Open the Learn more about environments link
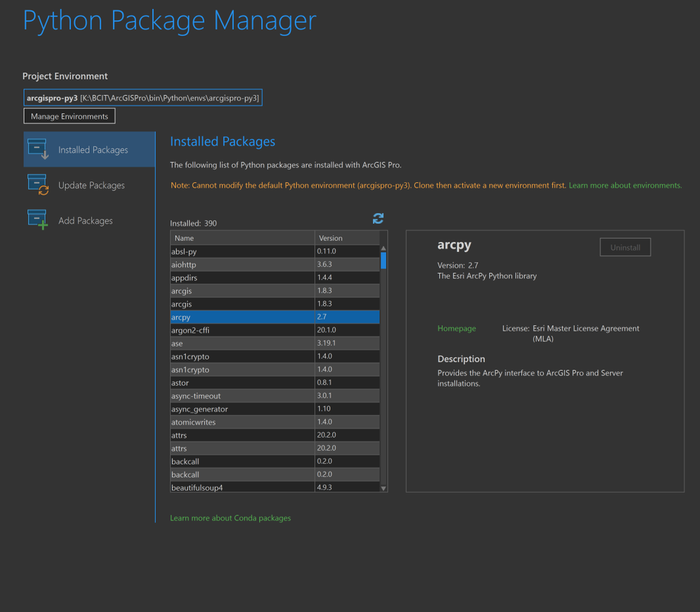The height and width of the screenshot is (612, 700). pos(625,186)
